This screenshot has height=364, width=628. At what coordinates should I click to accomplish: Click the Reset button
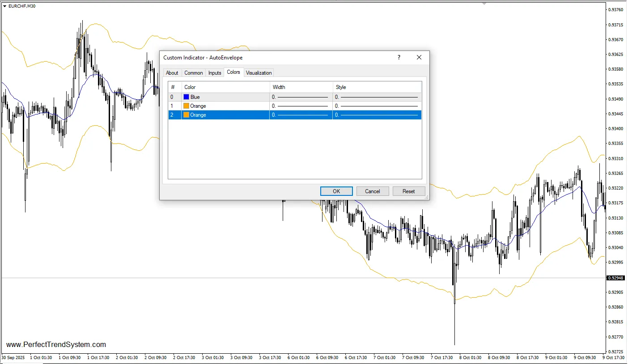(408, 191)
